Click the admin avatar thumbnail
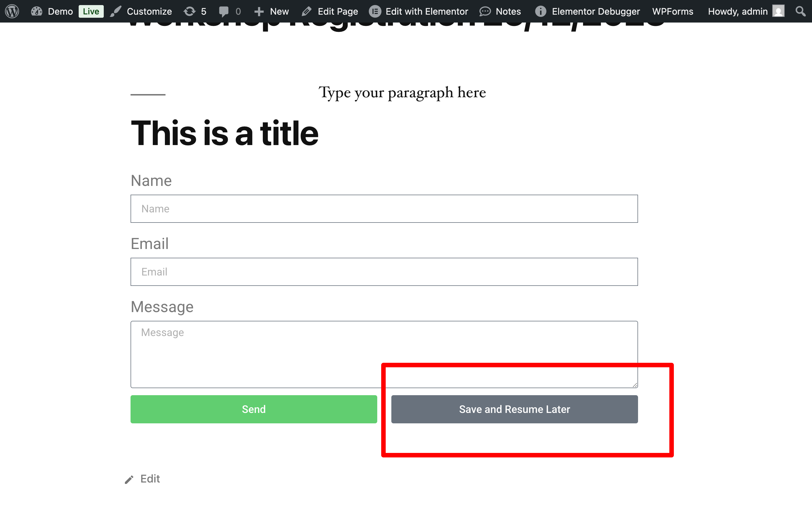The height and width of the screenshot is (507, 812). pyautogui.click(x=778, y=11)
